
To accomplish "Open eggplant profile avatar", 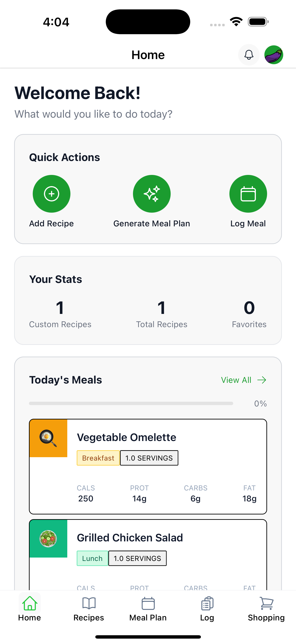I will [274, 55].
